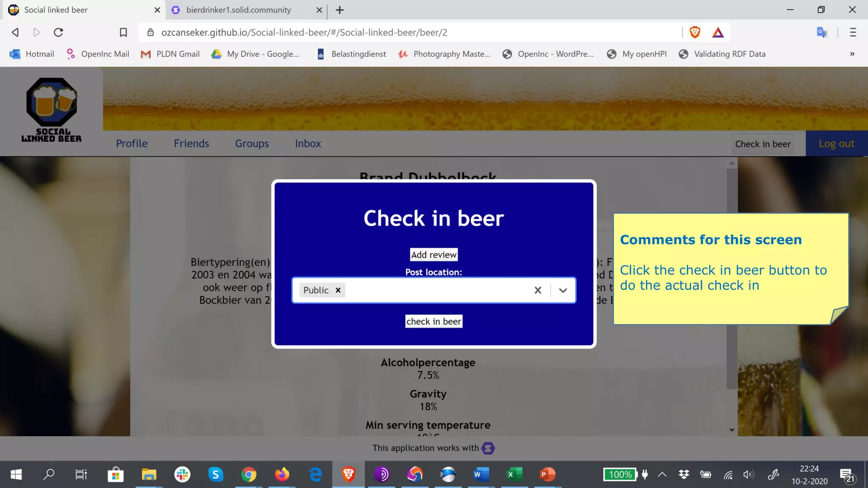
Task: Open the My openHPI bookmark
Action: coord(637,54)
